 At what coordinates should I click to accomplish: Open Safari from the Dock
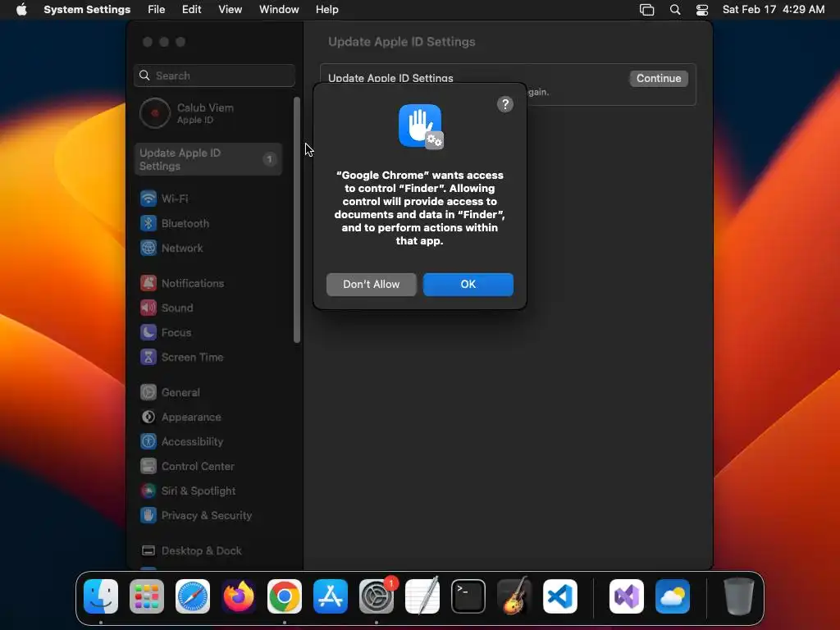(193, 596)
